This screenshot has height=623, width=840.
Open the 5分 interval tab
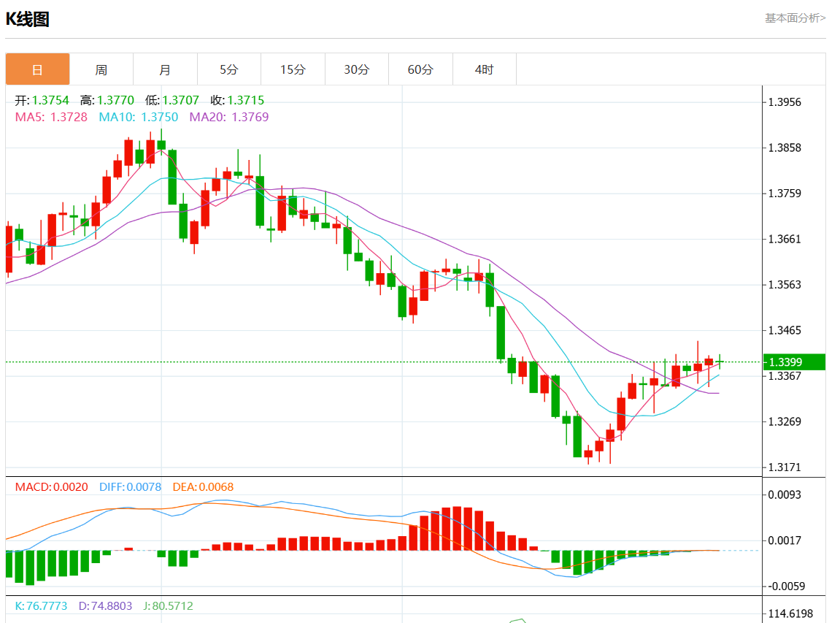[x=228, y=69]
